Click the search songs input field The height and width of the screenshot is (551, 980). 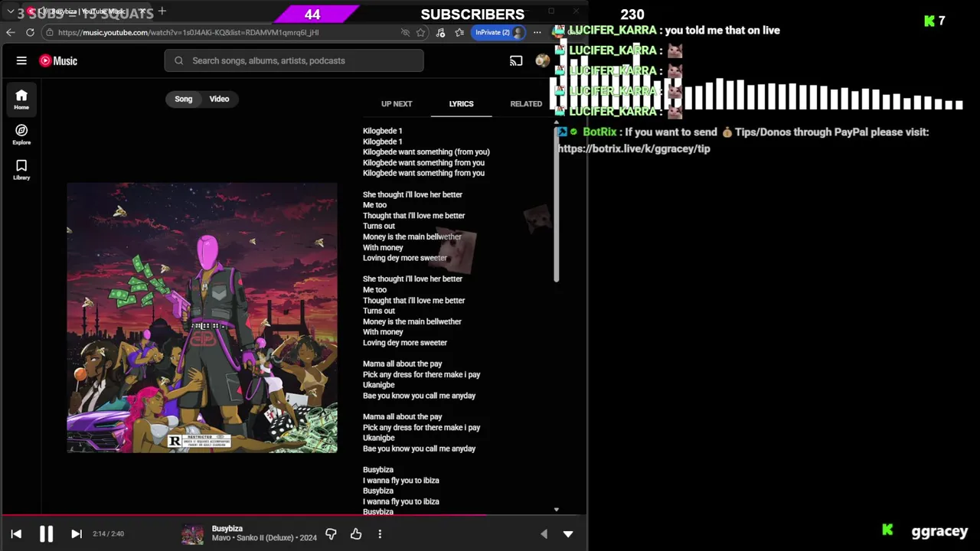[x=294, y=60]
